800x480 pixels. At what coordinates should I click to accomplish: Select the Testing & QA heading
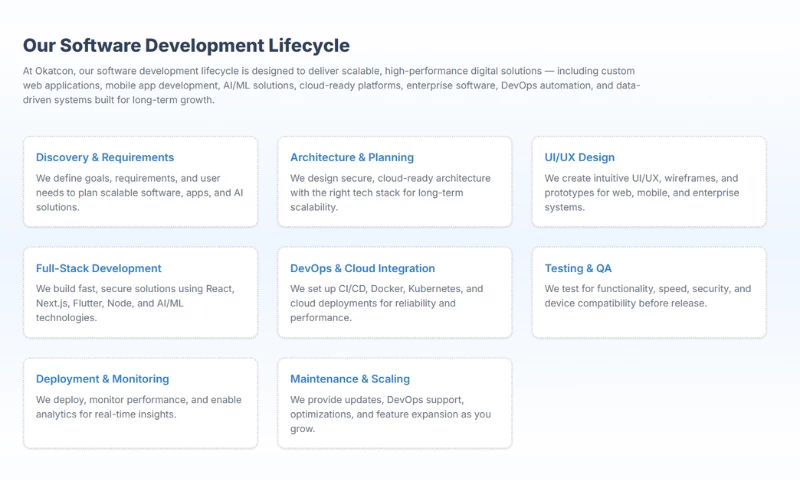coord(578,268)
